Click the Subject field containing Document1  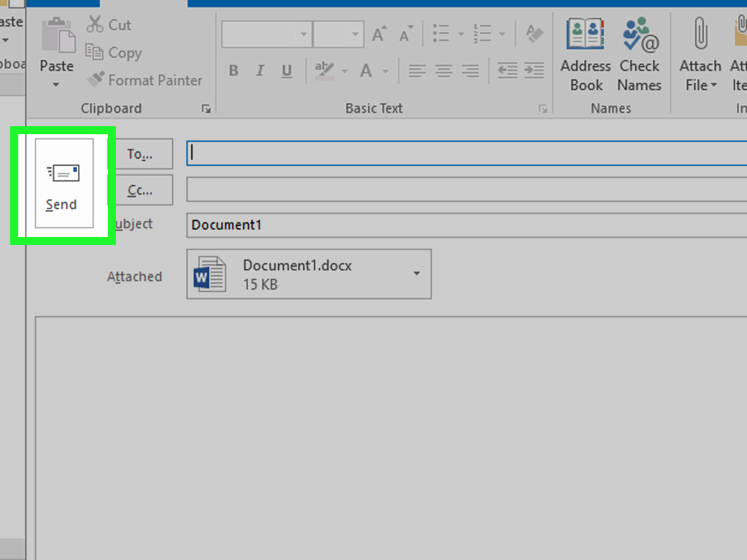coord(466,225)
